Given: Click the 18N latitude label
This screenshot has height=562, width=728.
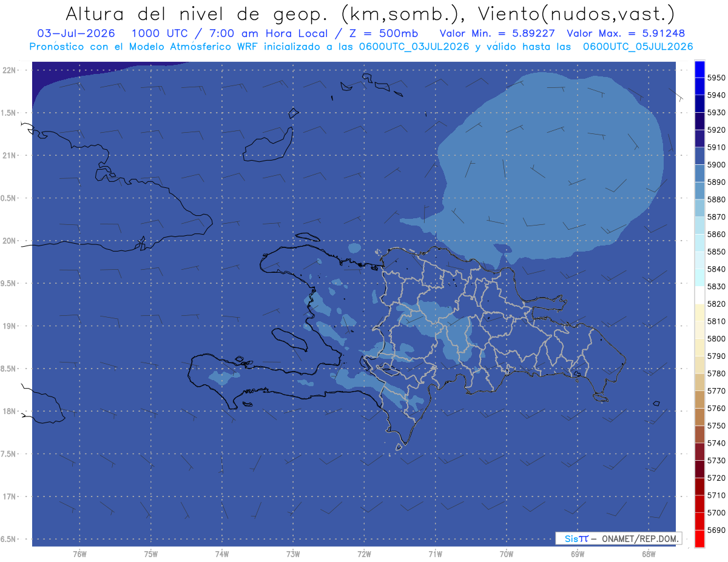Looking at the screenshot, I should tap(8, 411).
